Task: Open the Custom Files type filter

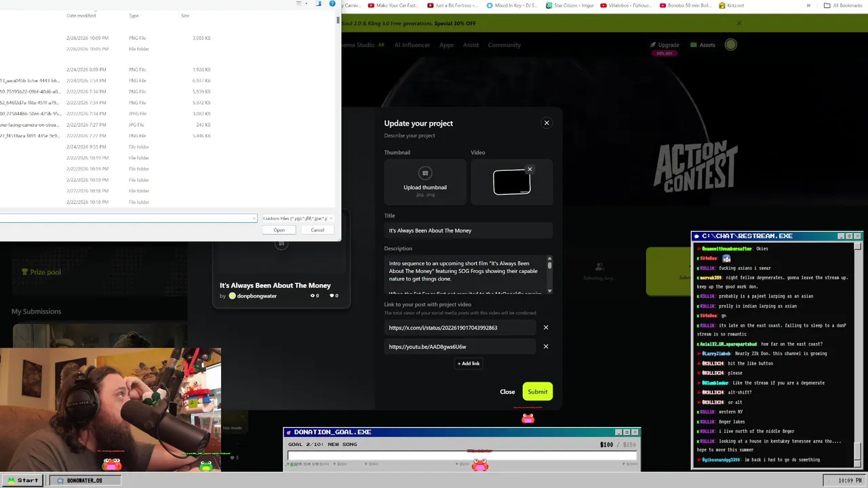Action: coord(298,218)
